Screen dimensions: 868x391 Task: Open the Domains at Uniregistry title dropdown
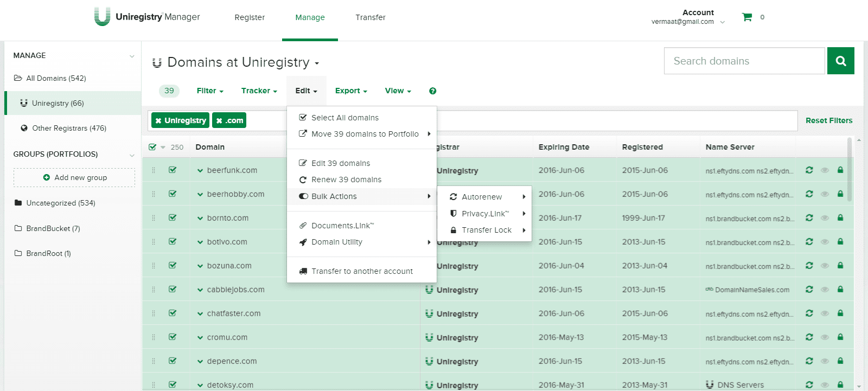click(x=317, y=63)
